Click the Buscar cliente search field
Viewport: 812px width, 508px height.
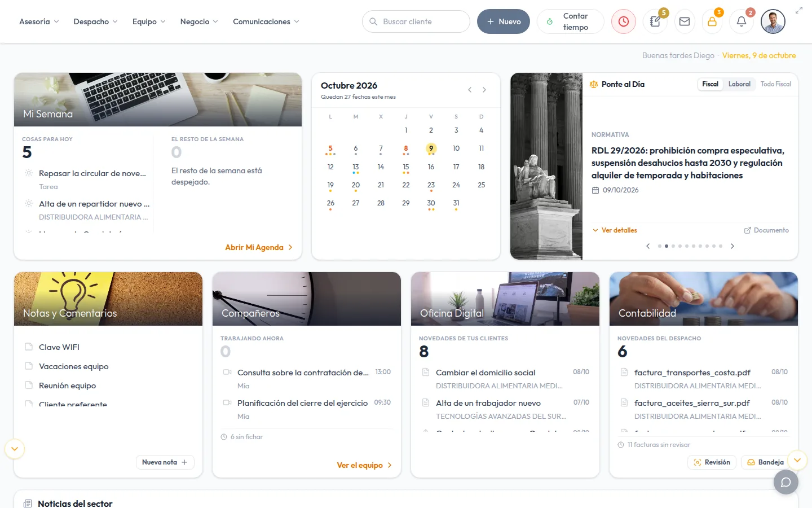[416, 21]
